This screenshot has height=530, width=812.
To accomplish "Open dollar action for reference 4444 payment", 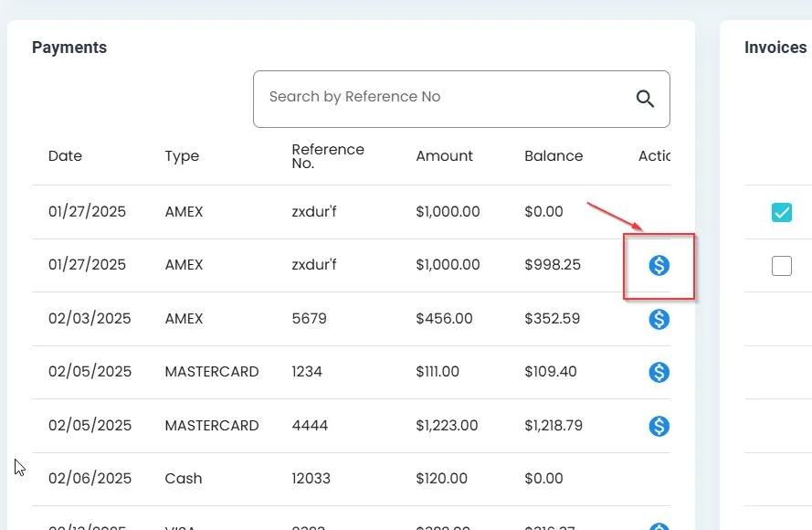I will 659,426.
